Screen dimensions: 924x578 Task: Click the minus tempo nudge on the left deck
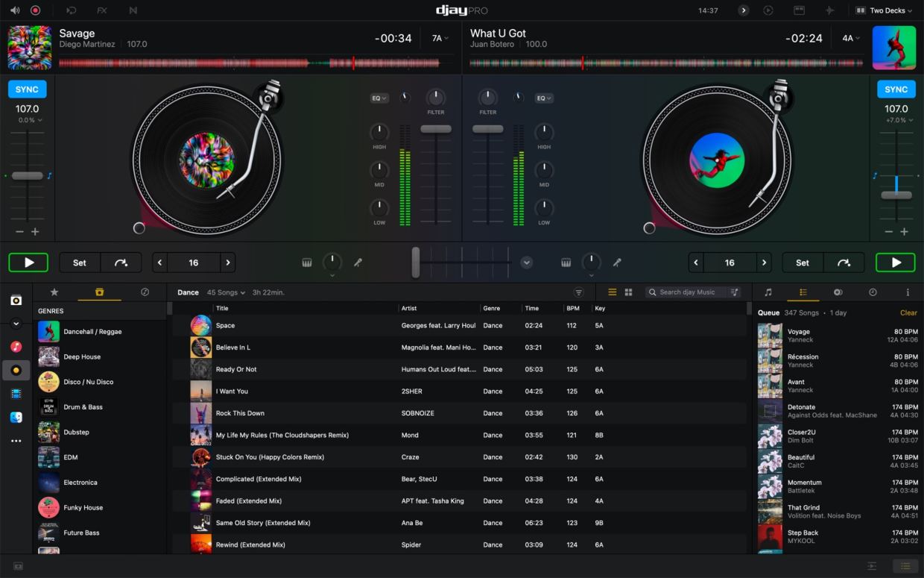point(19,232)
